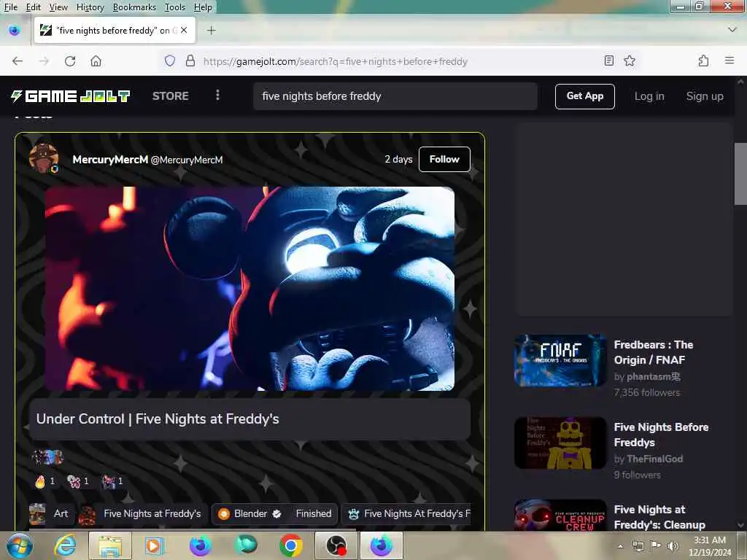Click the volume speaker tray icon
This screenshot has width=747, height=560.
(673, 546)
